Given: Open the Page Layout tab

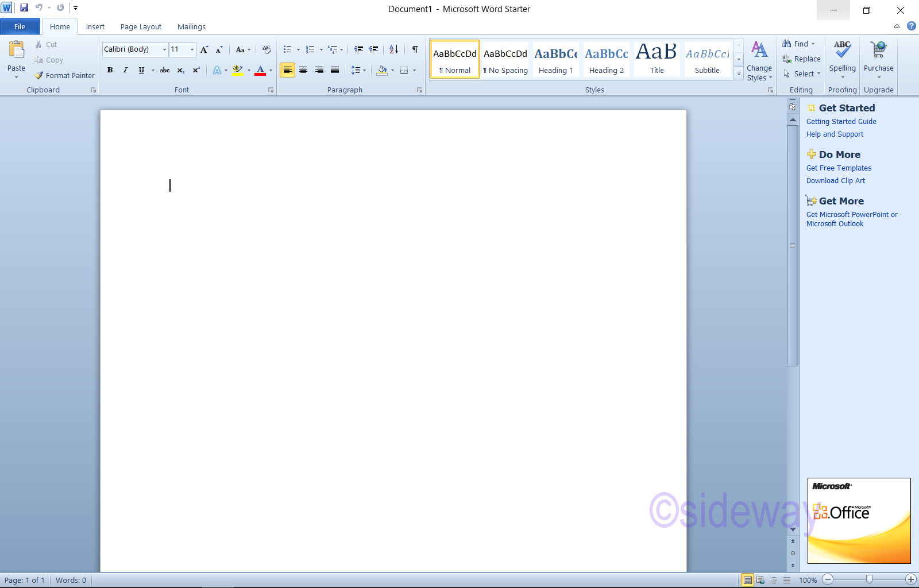Looking at the screenshot, I should 141,26.
